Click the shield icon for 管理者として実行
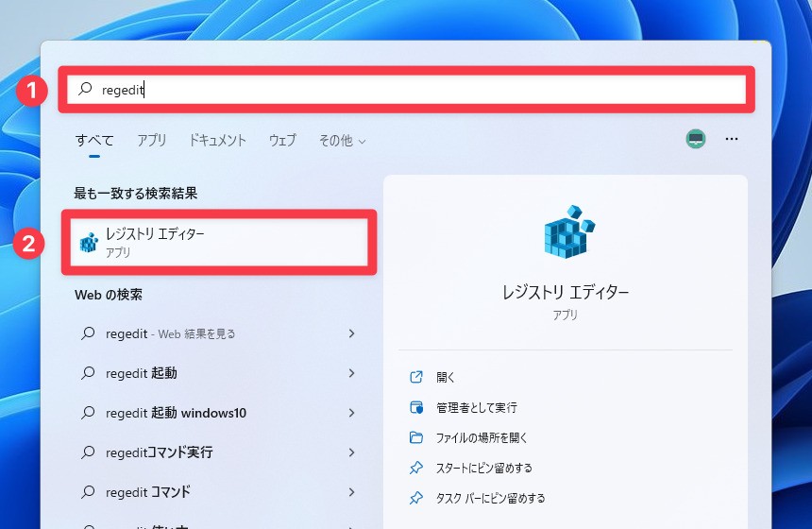 click(x=416, y=407)
